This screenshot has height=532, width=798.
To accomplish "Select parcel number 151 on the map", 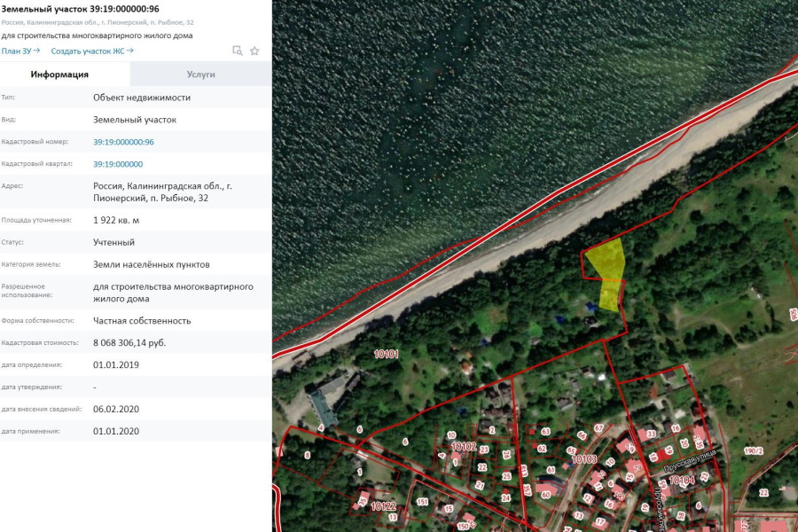I will coord(422,502).
